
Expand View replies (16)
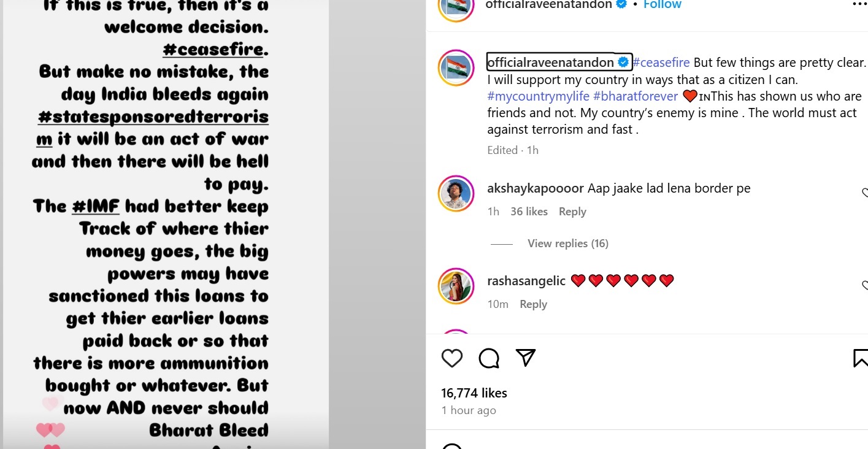tap(567, 244)
